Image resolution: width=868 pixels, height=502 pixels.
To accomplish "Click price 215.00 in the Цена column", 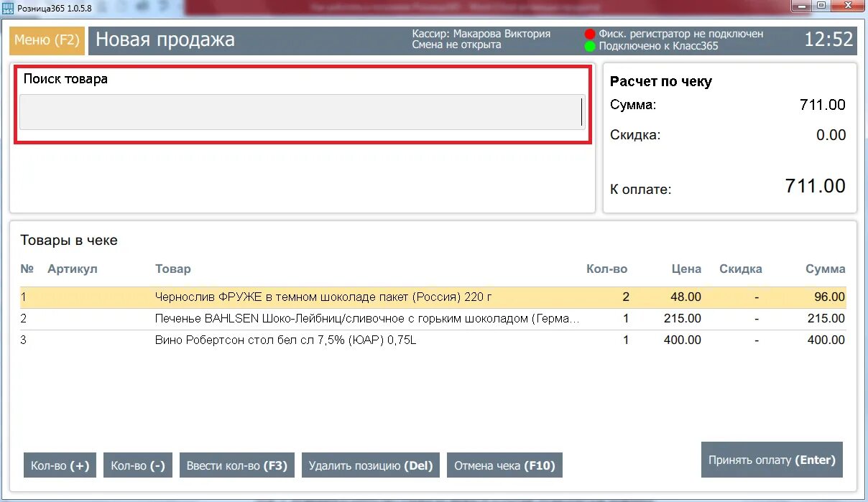I will pyautogui.click(x=683, y=318).
